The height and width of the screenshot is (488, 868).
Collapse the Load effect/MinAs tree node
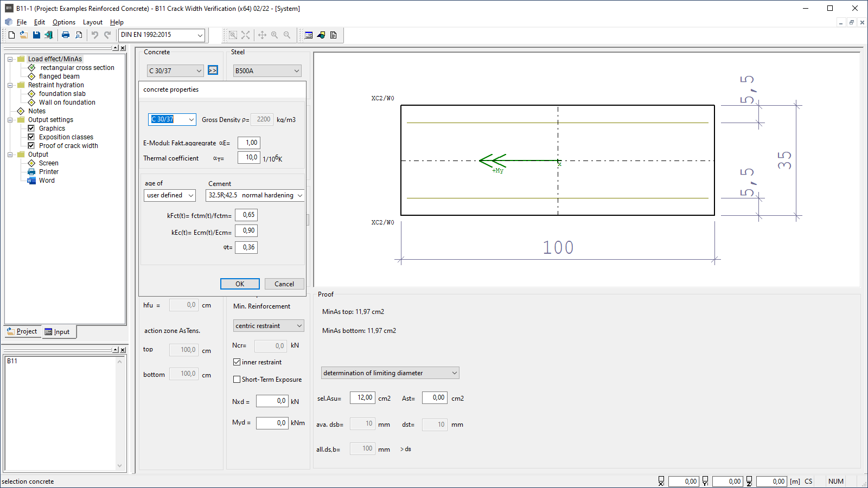coord(10,59)
